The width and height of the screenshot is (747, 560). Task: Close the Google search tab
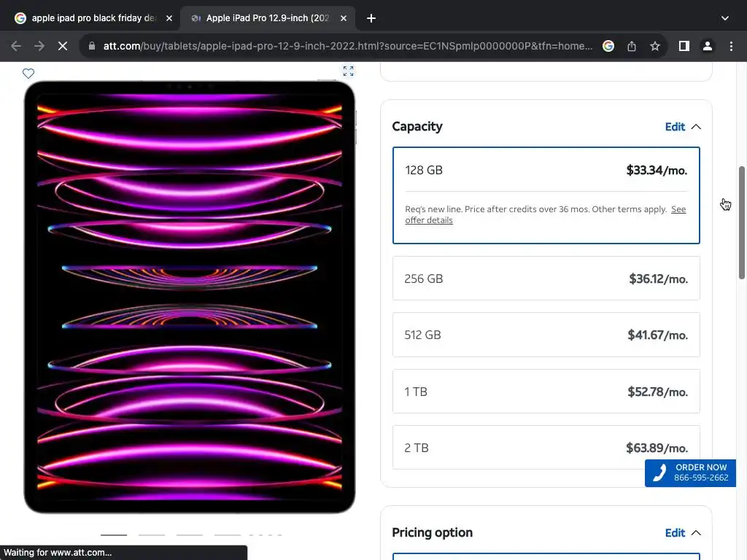coord(169,18)
